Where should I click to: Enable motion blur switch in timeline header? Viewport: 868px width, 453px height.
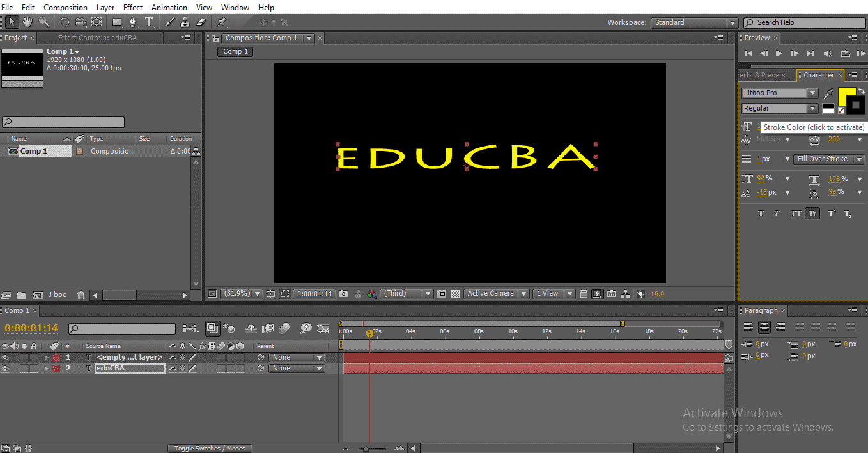point(284,328)
